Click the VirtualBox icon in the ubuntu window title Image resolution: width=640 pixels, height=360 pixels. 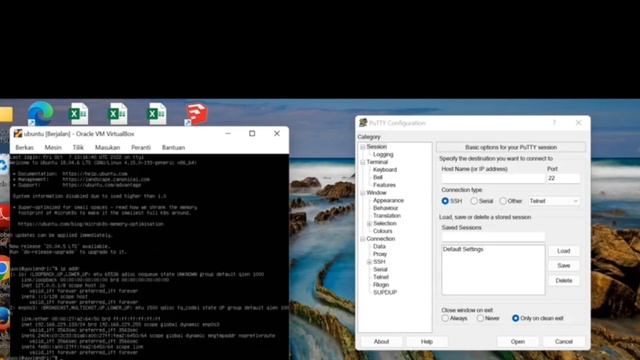coord(18,133)
